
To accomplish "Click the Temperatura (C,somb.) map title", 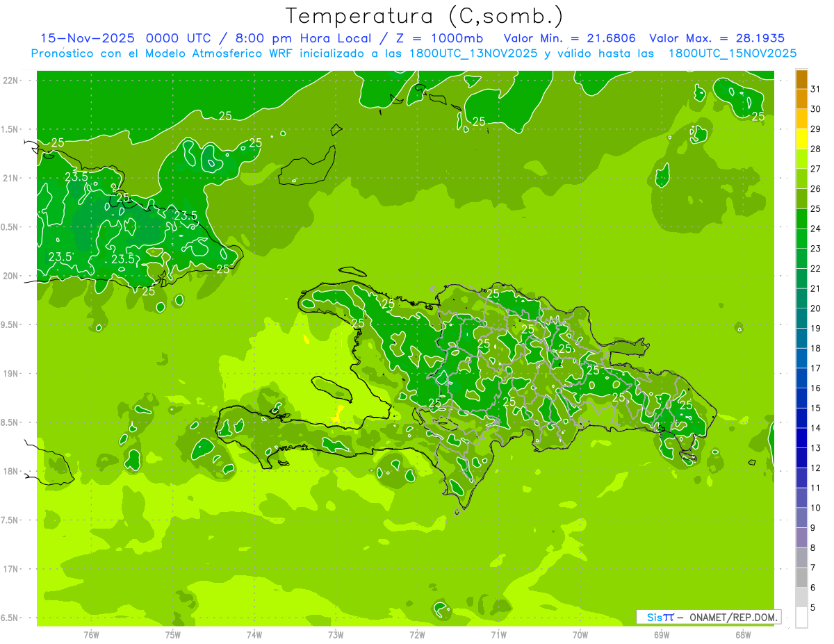I will [x=425, y=16].
